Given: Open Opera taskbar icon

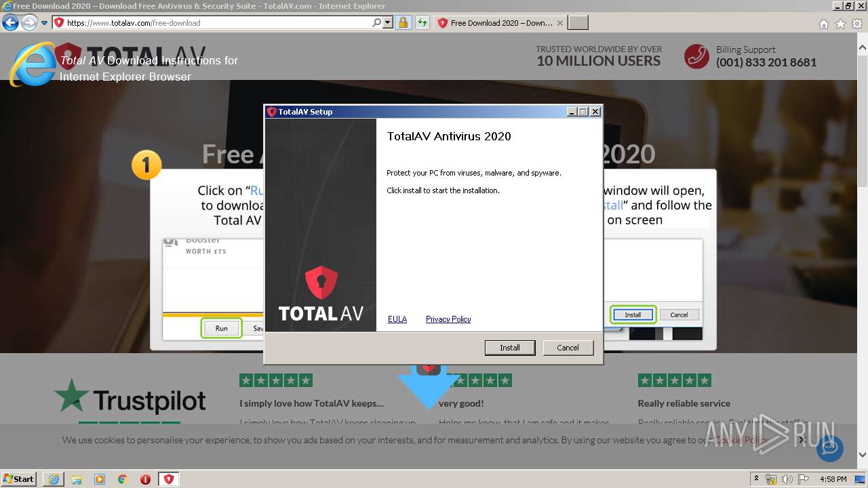Looking at the screenshot, I should point(145,479).
